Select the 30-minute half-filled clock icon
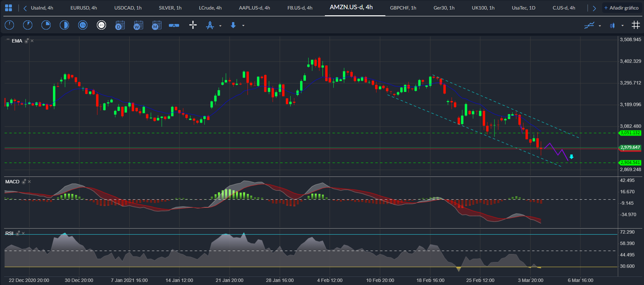 [64, 25]
